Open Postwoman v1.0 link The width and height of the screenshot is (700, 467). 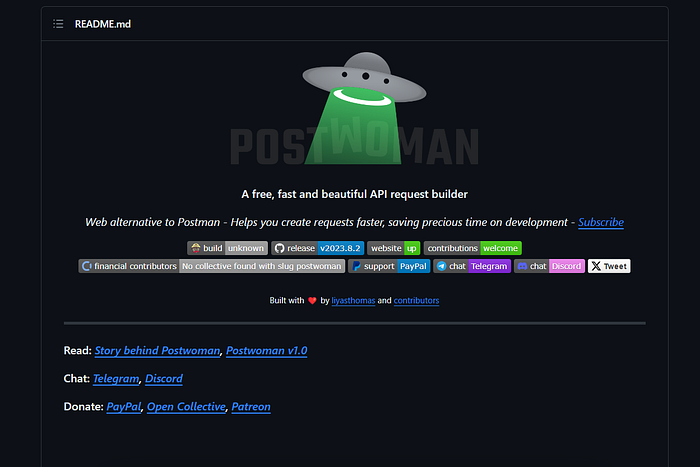267,350
